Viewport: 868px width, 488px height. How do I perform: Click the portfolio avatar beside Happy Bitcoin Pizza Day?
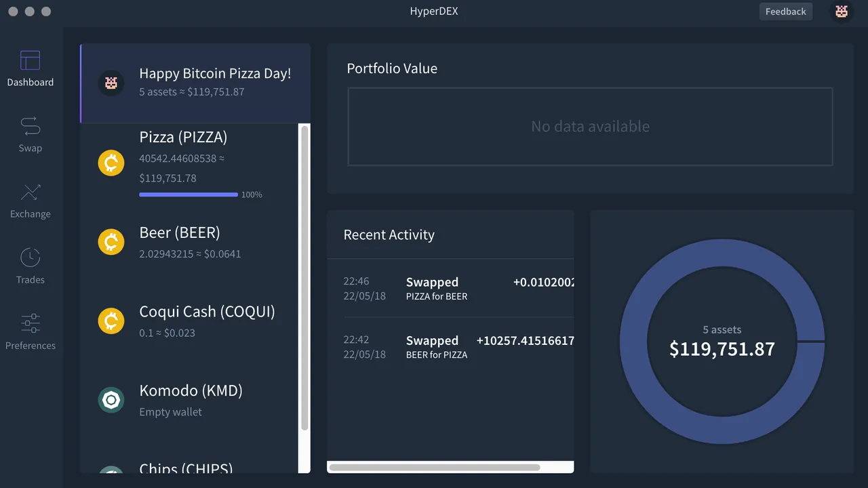pos(111,83)
